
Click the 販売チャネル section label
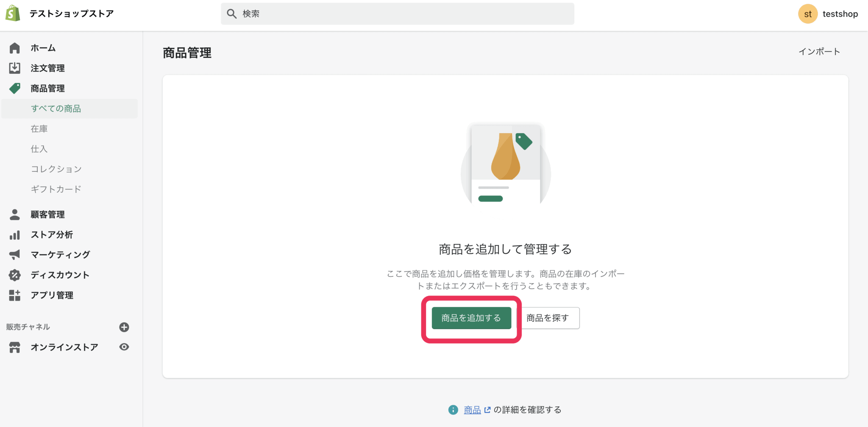point(28,327)
